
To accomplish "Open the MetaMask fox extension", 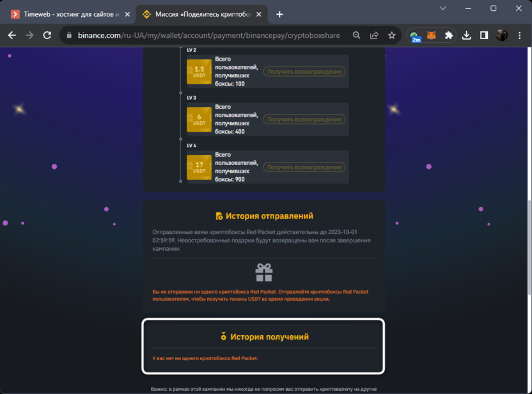I will click(431, 35).
